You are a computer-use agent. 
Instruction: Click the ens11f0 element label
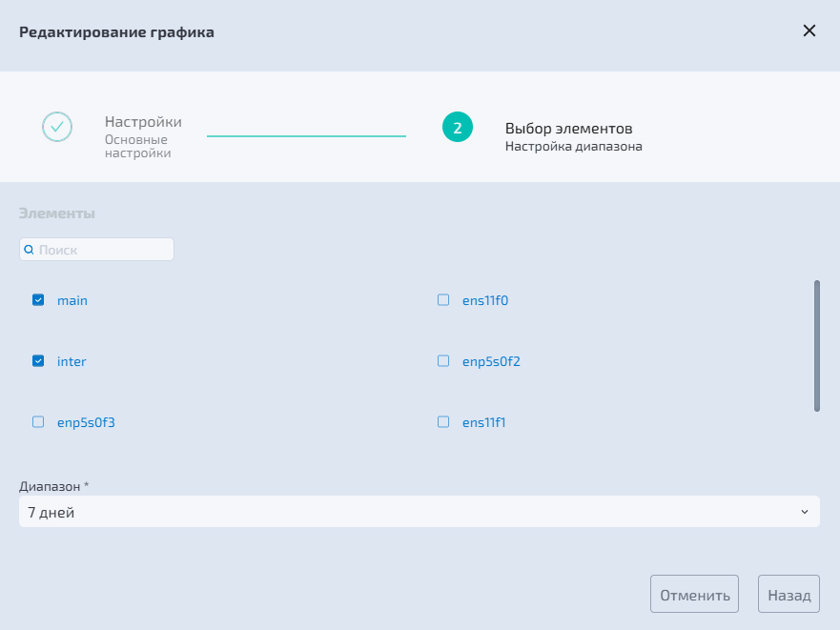coord(485,300)
